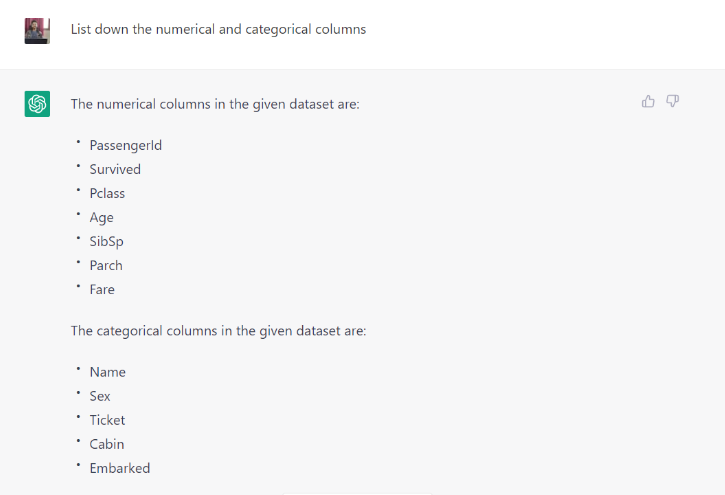
Task: Click the Pclass list entry
Action: pyautogui.click(x=107, y=193)
